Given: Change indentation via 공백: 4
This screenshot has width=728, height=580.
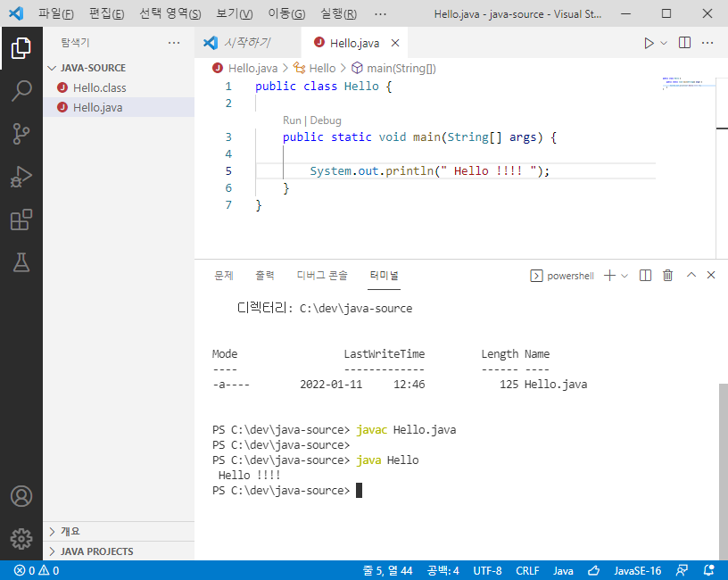Looking at the screenshot, I should tap(443, 570).
